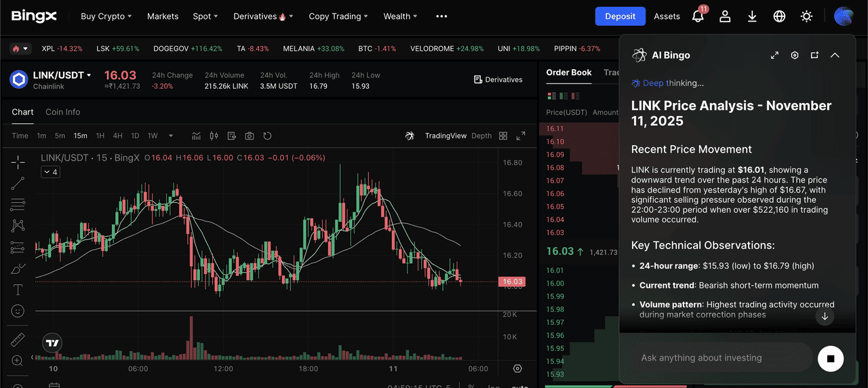Take a chart snapshot with camera icon
868x388 pixels.
250,136
